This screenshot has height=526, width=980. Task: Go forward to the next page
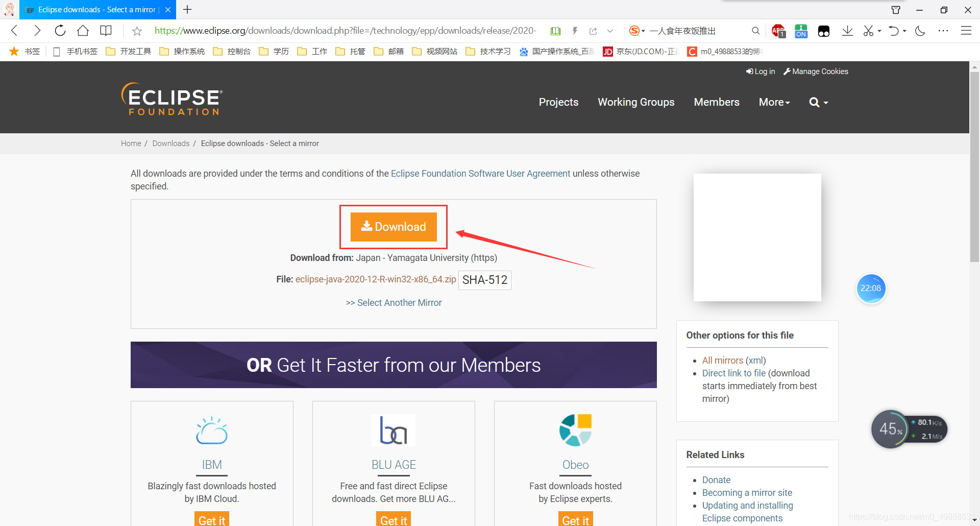tap(37, 31)
